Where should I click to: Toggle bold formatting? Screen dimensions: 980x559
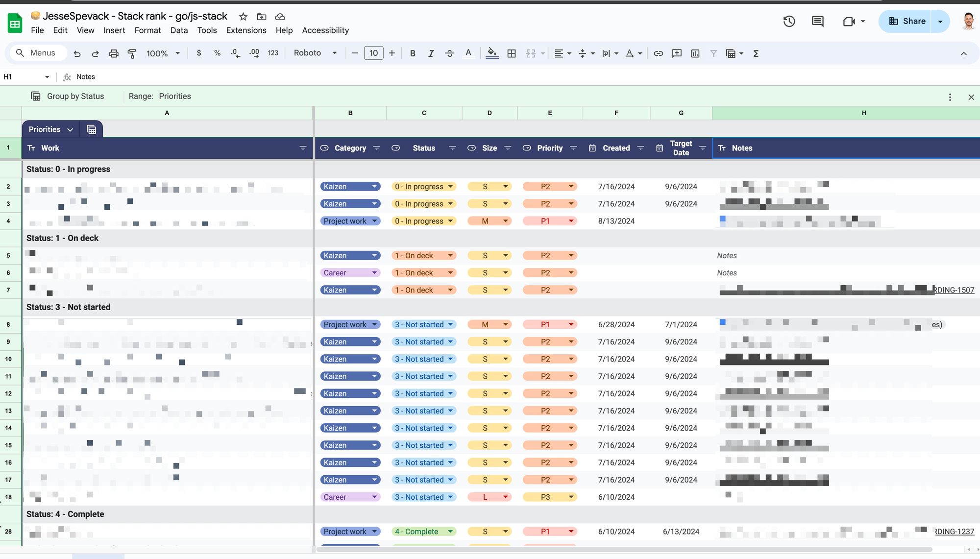pyautogui.click(x=413, y=53)
